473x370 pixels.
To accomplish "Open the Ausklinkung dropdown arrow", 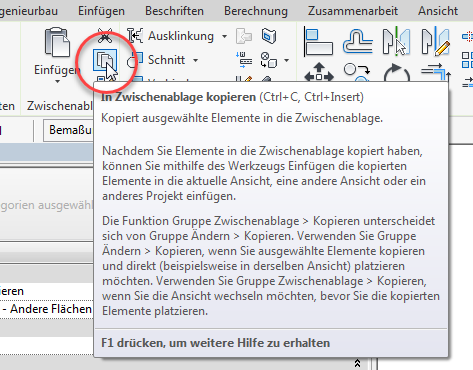I will [225, 36].
